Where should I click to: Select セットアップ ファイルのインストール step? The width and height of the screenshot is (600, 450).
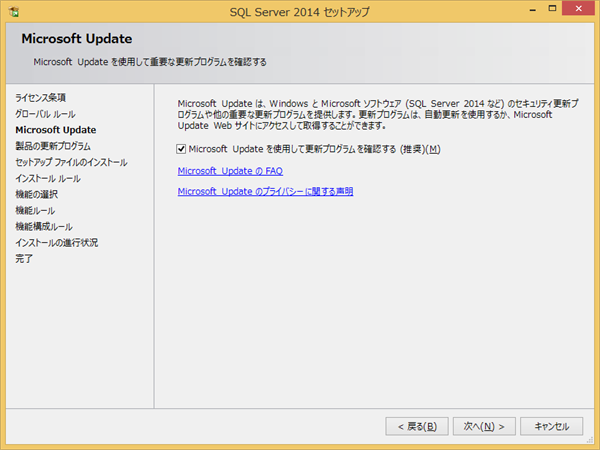click(71, 162)
